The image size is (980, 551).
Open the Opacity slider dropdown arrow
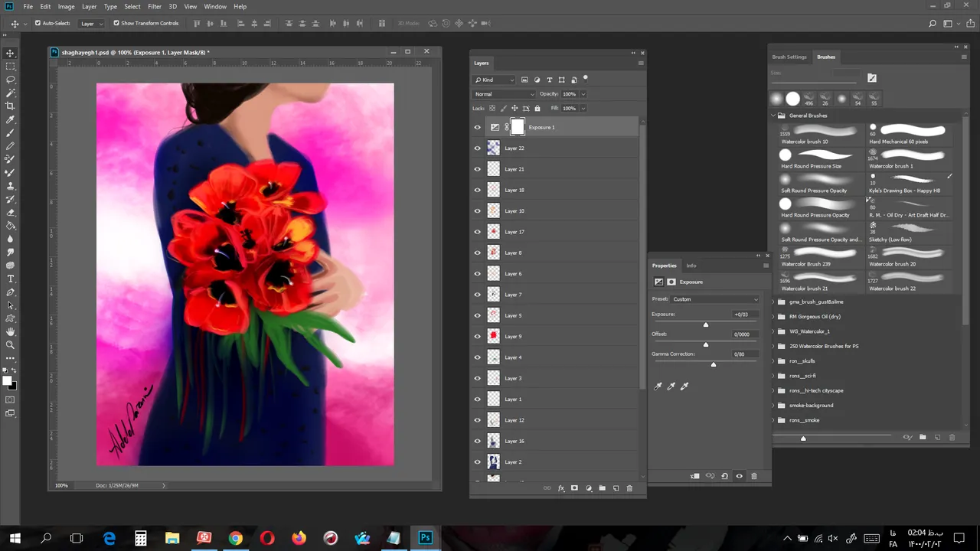click(583, 94)
